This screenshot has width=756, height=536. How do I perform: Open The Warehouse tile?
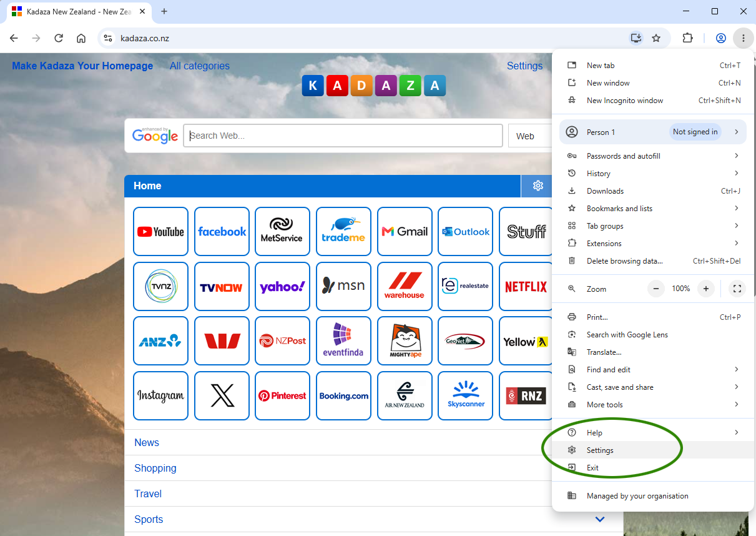tap(405, 287)
